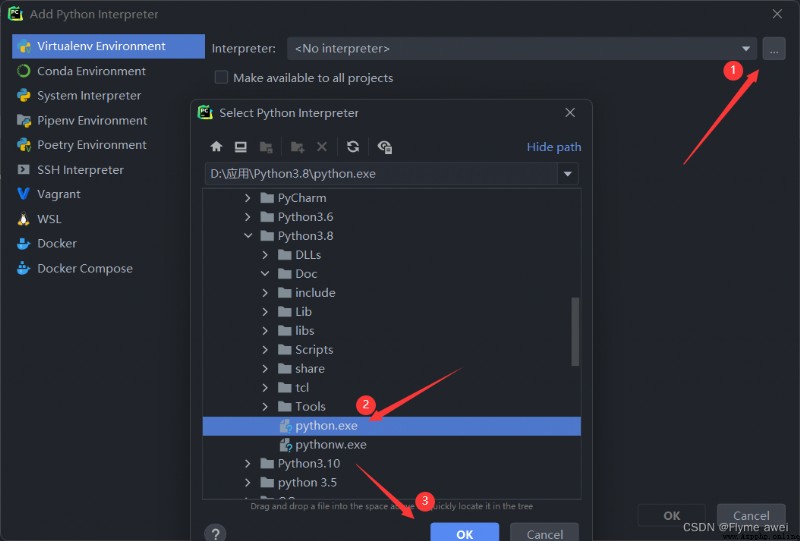Click the file tree vertical scrollbar

(x=575, y=332)
